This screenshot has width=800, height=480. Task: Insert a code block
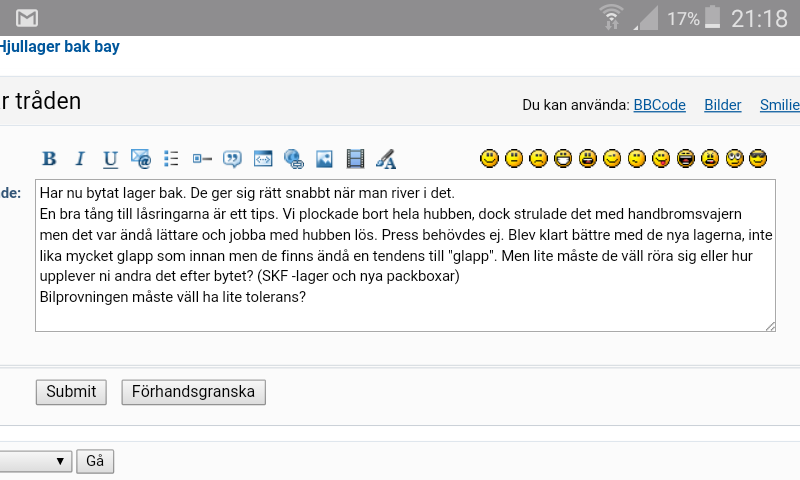pos(263,159)
